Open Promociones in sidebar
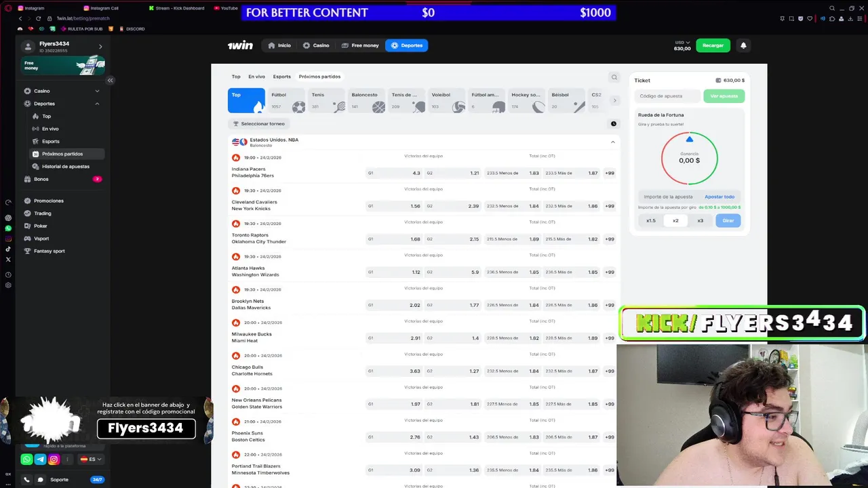 click(x=49, y=201)
